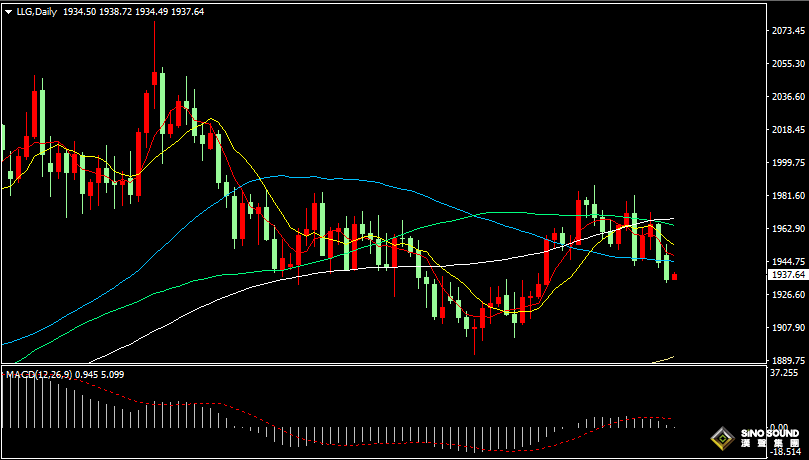Click the Sino Sound diamond logo icon
Image resolution: width=809 pixels, height=460 pixels.
point(720,438)
